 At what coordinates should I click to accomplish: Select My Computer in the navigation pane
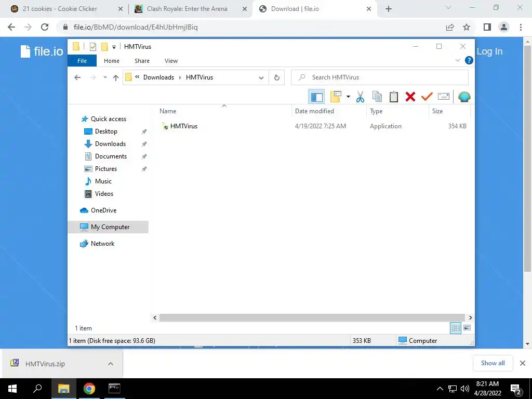coord(108,227)
